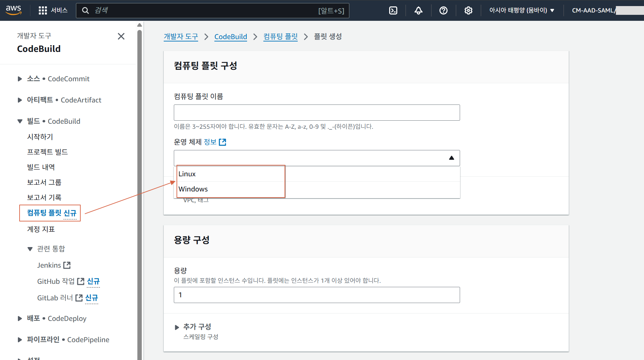Open the settings gear icon
The height and width of the screenshot is (360, 644).
[x=468, y=10]
